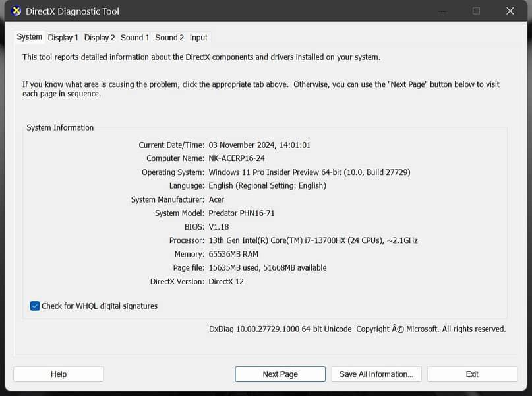532x396 pixels.
Task: Click the computer name NK-ACERP16-24 value
Action: (x=237, y=158)
